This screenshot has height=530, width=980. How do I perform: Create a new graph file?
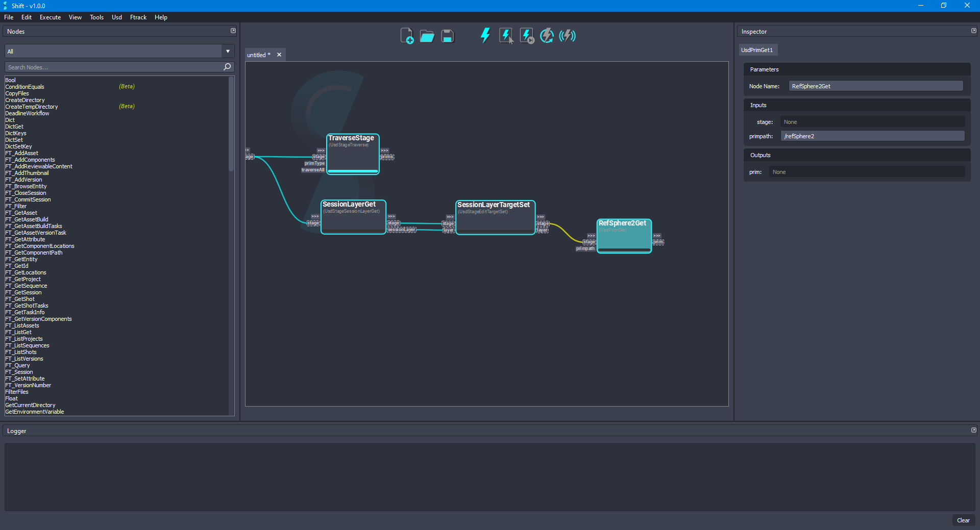click(x=407, y=36)
